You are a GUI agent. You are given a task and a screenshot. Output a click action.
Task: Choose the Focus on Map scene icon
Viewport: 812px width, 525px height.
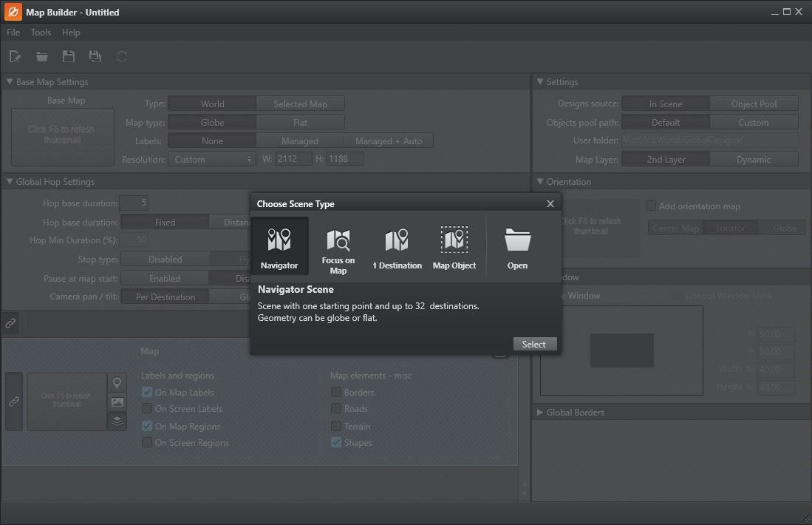tap(338, 240)
